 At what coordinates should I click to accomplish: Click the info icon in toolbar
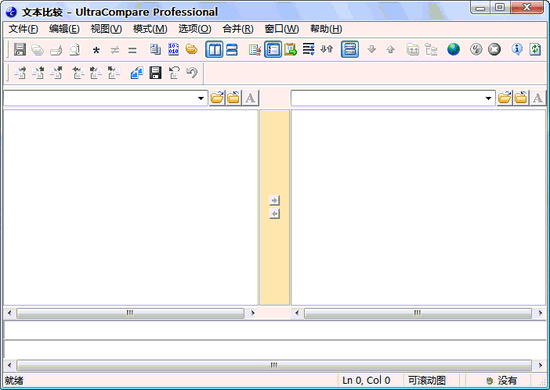click(517, 49)
